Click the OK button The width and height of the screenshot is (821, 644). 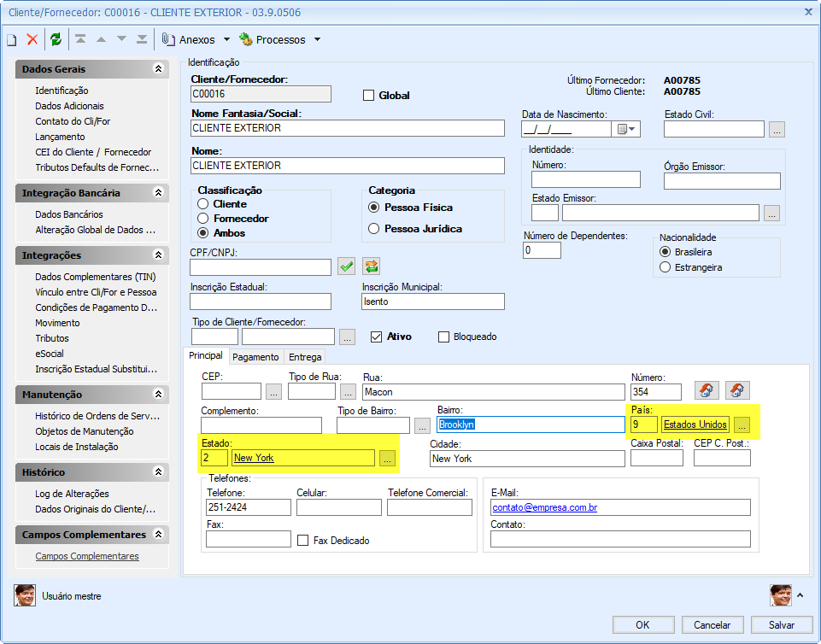click(643, 625)
